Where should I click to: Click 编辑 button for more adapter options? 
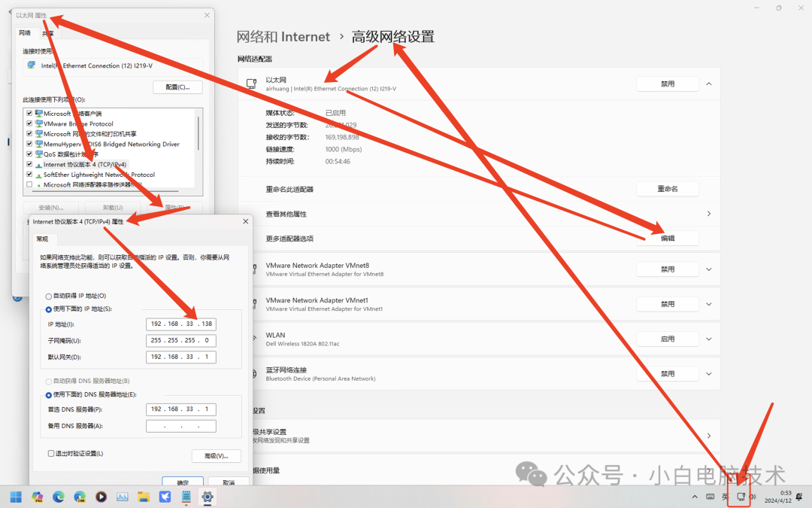668,239
